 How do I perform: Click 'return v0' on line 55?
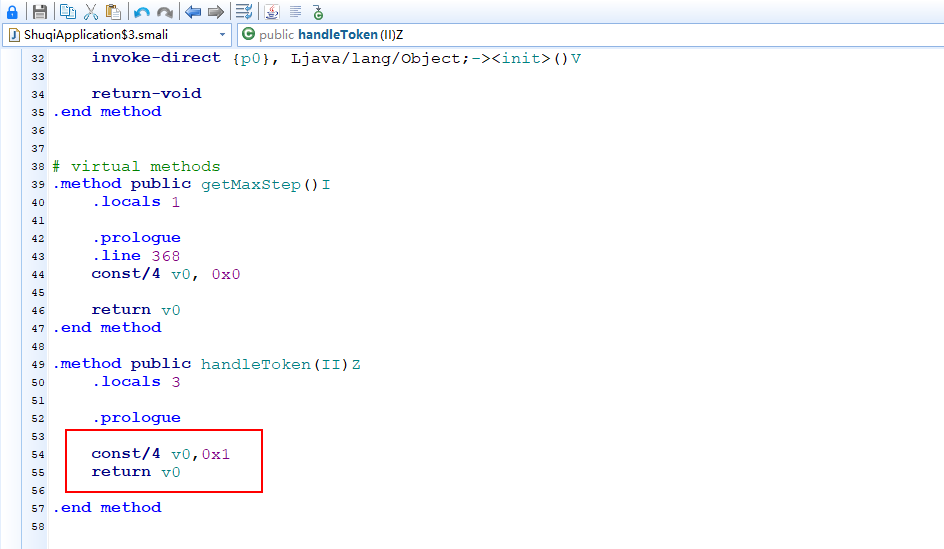135,472
